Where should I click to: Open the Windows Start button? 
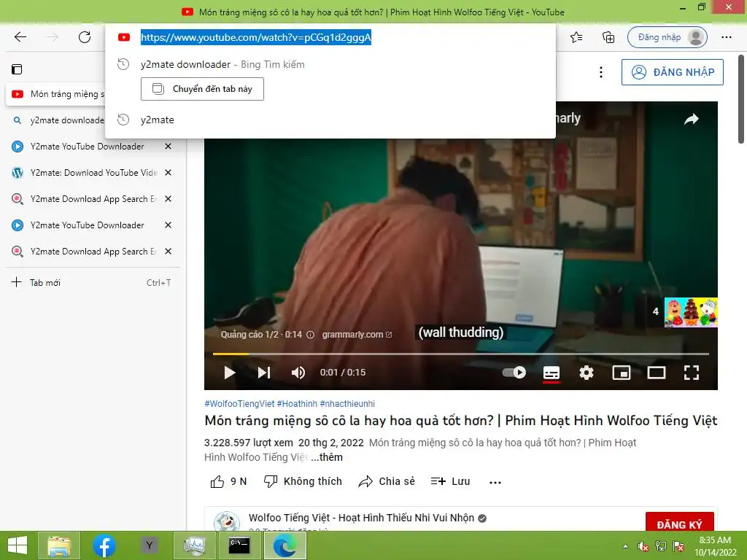pyautogui.click(x=18, y=545)
